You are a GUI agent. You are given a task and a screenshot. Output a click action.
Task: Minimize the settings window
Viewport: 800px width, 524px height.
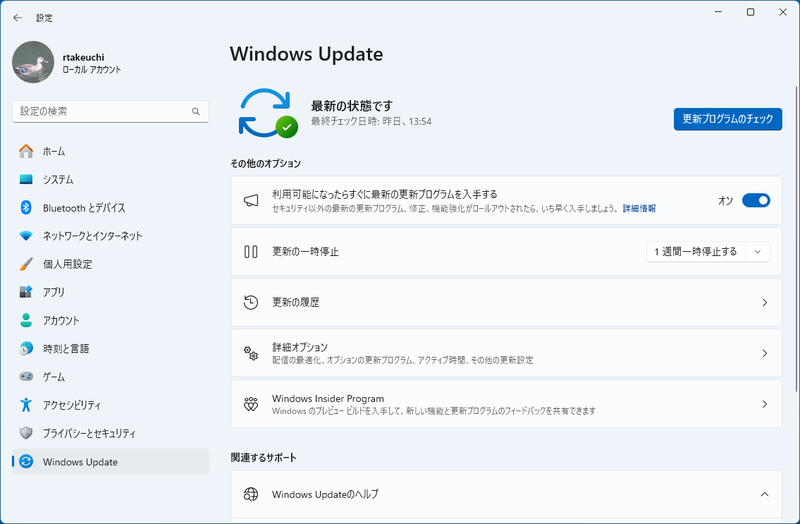[718, 12]
